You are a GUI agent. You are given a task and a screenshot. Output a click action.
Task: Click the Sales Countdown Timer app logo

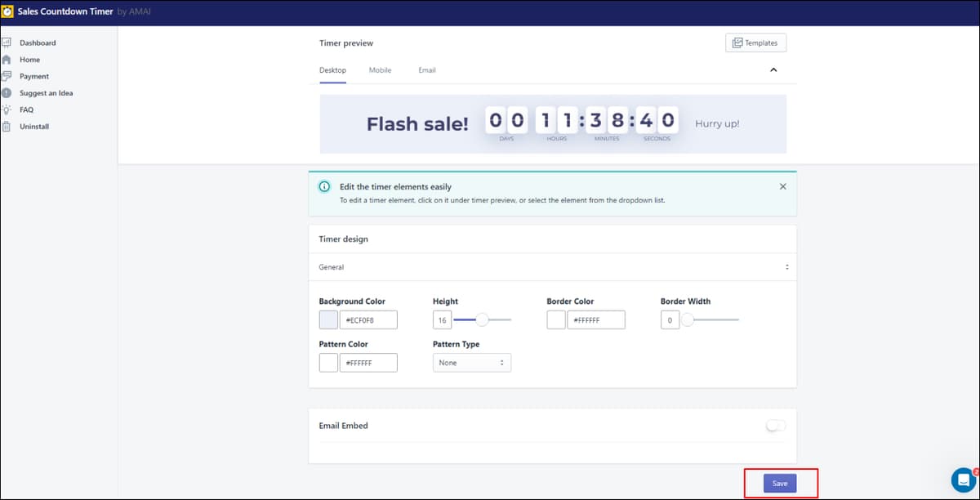(x=8, y=12)
